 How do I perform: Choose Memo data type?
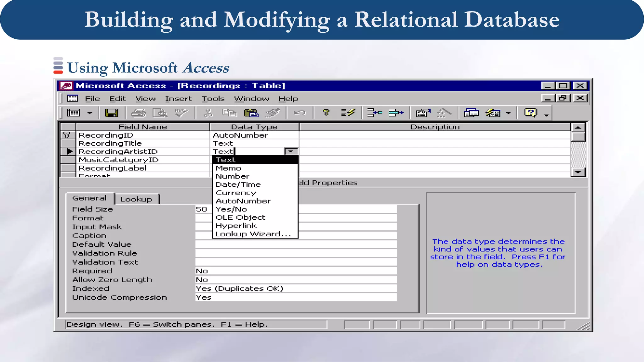(x=255, y=168)
